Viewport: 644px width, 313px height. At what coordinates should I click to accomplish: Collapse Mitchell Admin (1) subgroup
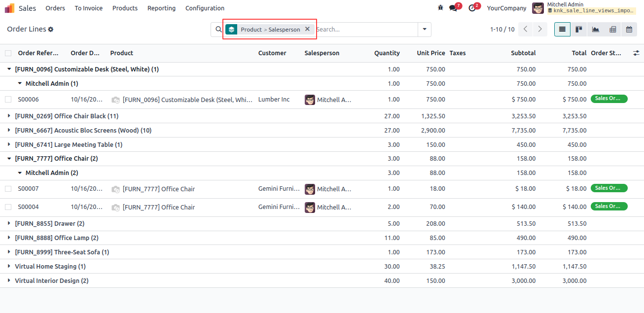(x=20, y=84)
